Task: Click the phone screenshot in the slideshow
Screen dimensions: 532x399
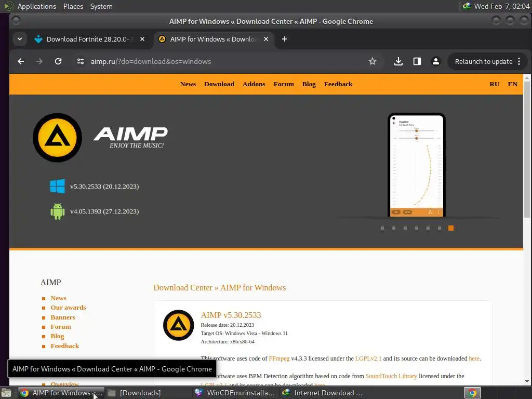Action: (x=417, y=165)
